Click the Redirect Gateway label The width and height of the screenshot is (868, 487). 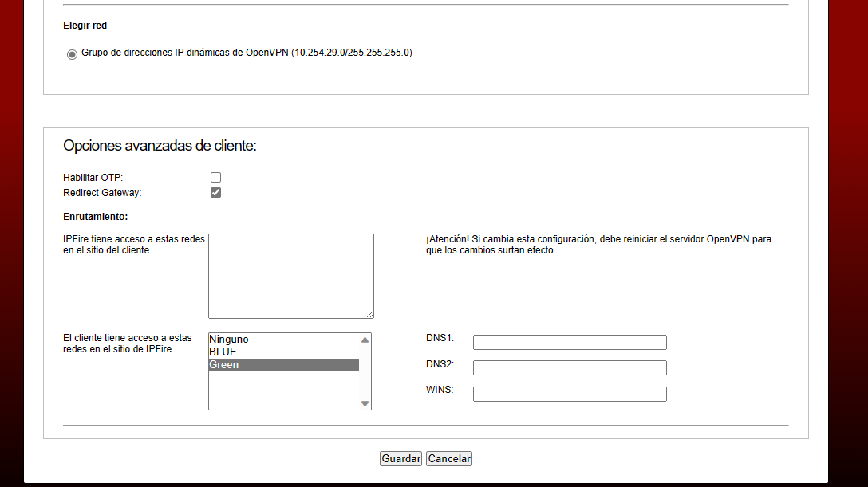pos(102,193)
